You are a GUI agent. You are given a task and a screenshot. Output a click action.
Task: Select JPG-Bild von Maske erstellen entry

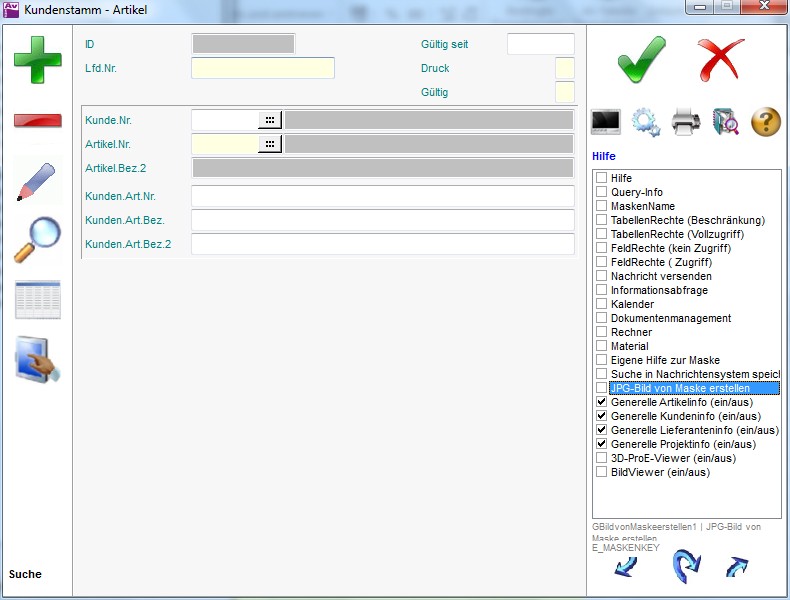[680, 388]
